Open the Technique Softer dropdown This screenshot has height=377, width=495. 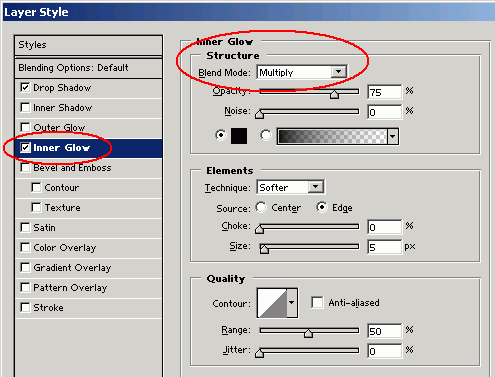(291, 187)
